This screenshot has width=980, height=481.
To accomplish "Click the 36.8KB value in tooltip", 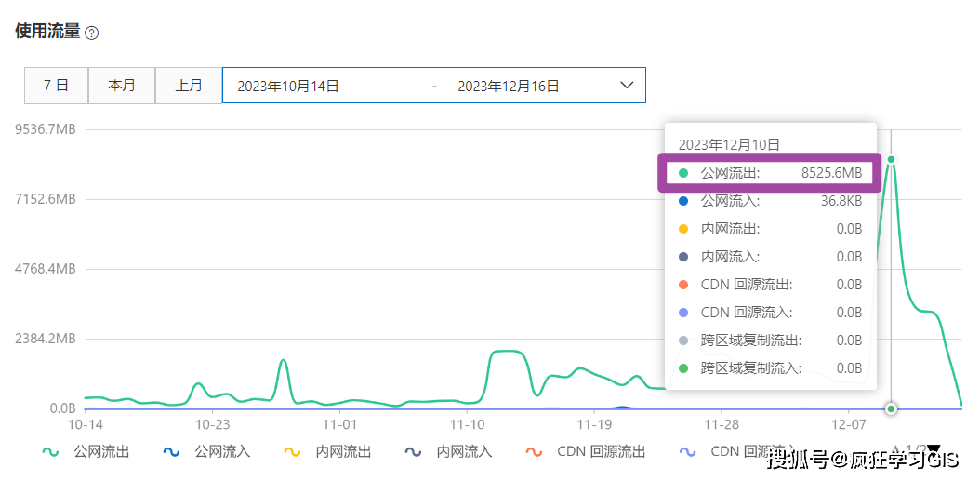I will 841,201.
